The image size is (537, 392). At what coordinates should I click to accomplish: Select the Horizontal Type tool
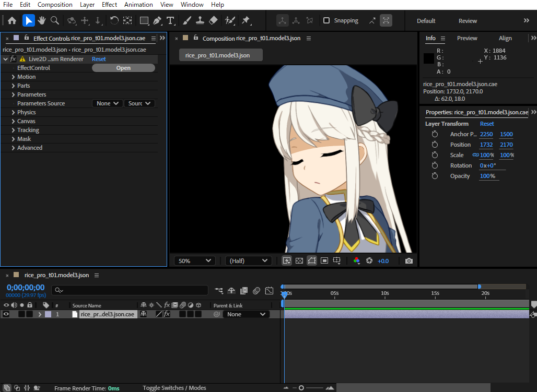(170, 21)
